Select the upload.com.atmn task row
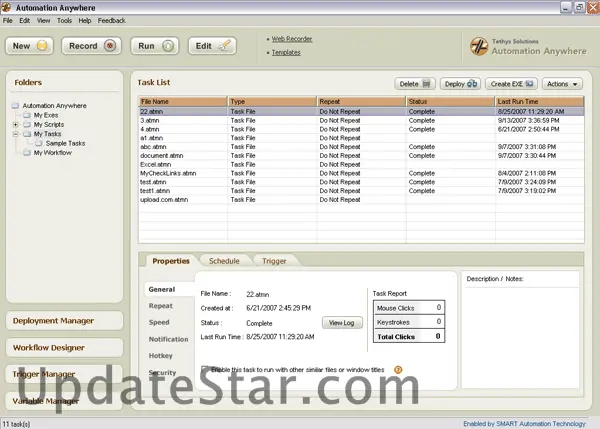The width and height of the screenshot is (600, 429). pyautogui.click(x=361, y=199)
